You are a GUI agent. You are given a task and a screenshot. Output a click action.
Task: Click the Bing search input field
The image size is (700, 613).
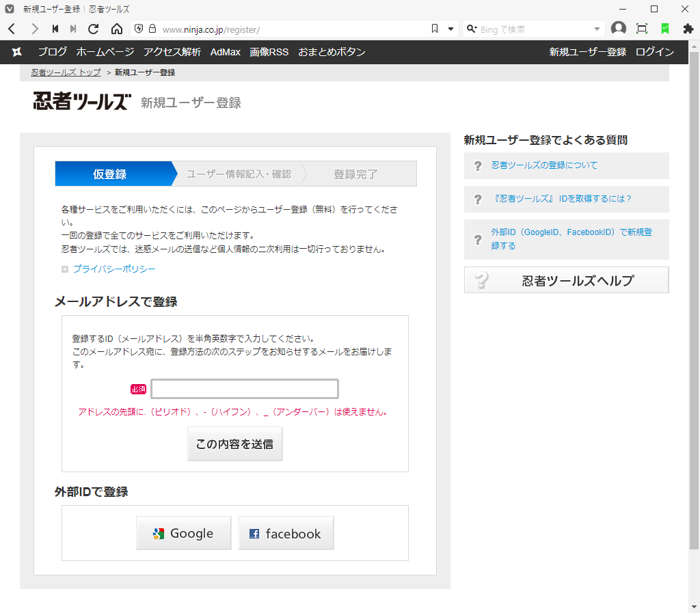534,29
